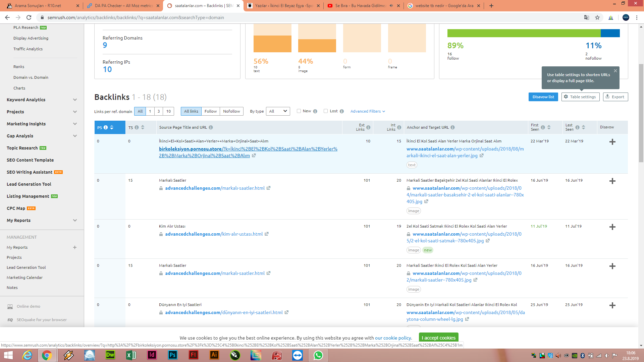
Task: Set links per ref. domain to 3
Action: coord(159,111)
